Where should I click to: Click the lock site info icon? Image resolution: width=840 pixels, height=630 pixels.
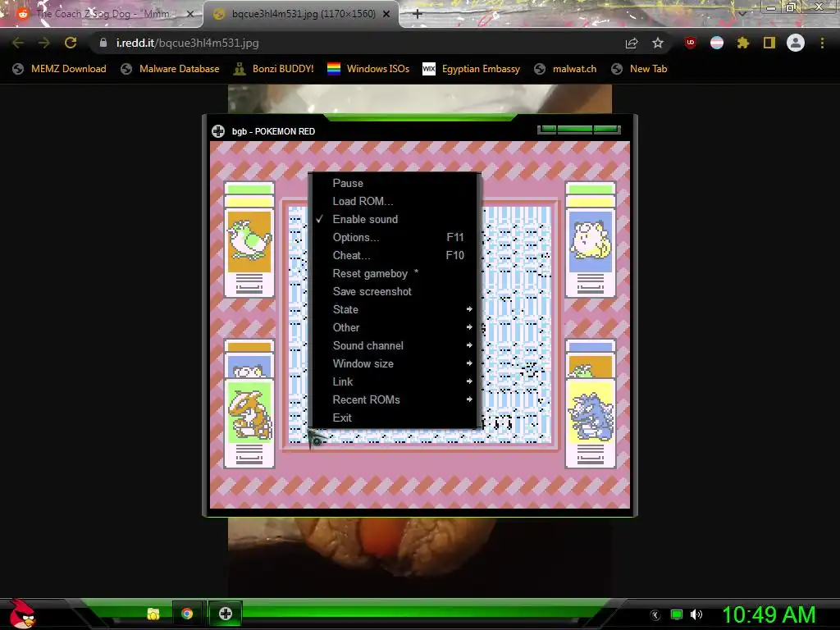click(103, 43)
